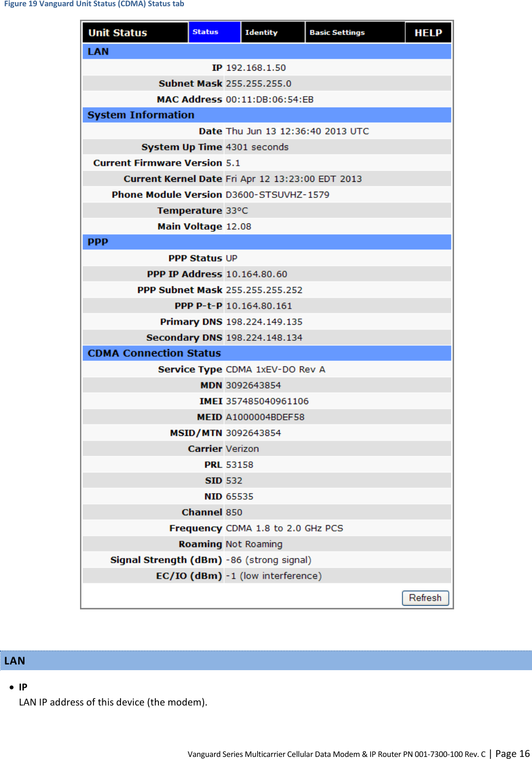Select firmware version value 5.1
Viewport: 532px width, 759px height.
click(x=233, y=163)
